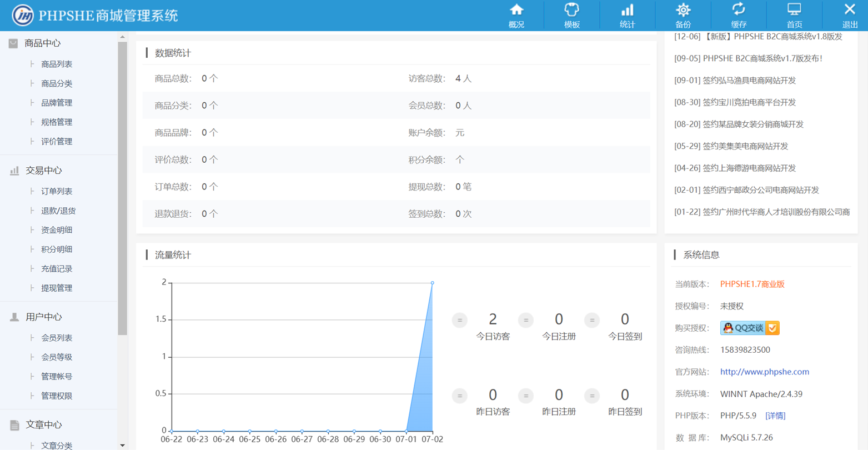The height and width of the screenshot is (450, 868).
Task: Collapse the 商品中心 sidebar section
Action: [x=42, y=43]
